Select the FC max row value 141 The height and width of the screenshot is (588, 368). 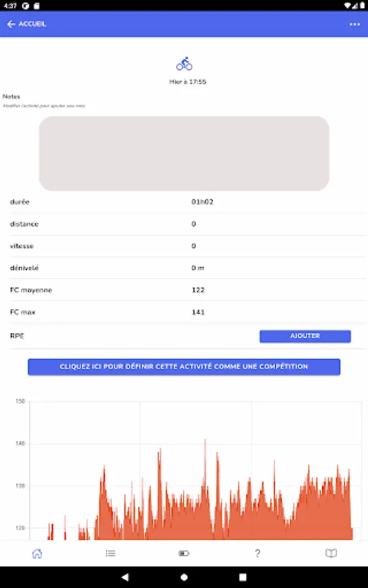[x=197, y=312]
